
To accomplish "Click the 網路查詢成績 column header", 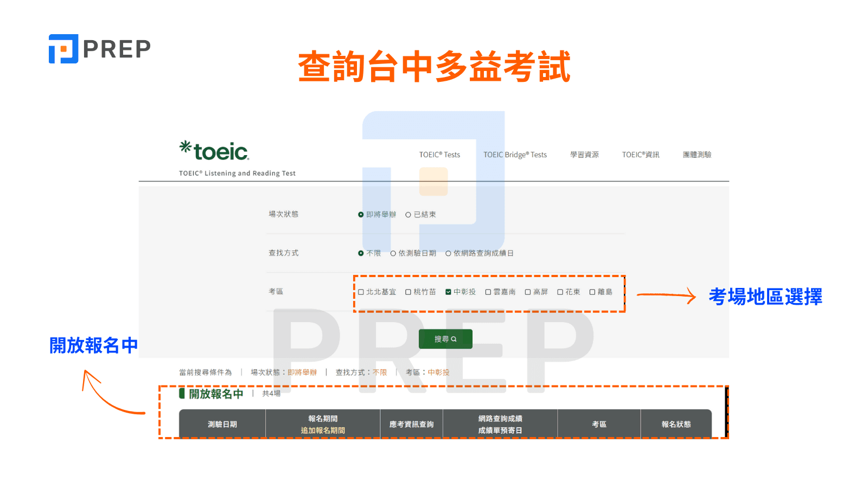I will coord(500,419).
